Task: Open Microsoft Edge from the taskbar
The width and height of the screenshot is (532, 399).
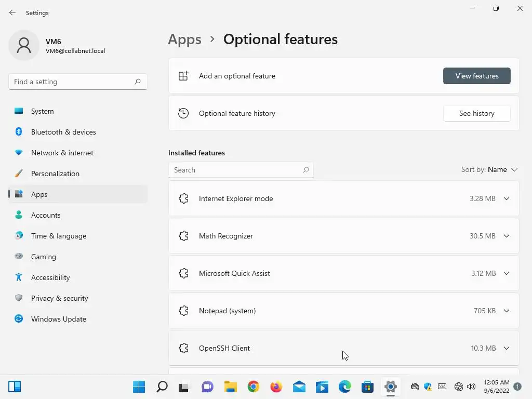Action: coord(345,387)
